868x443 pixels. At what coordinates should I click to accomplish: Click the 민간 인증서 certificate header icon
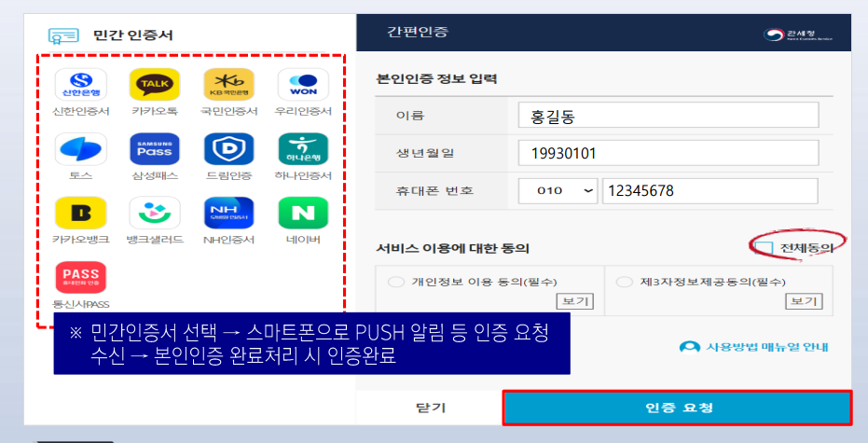pyautogui.click(x=63, y=36)
